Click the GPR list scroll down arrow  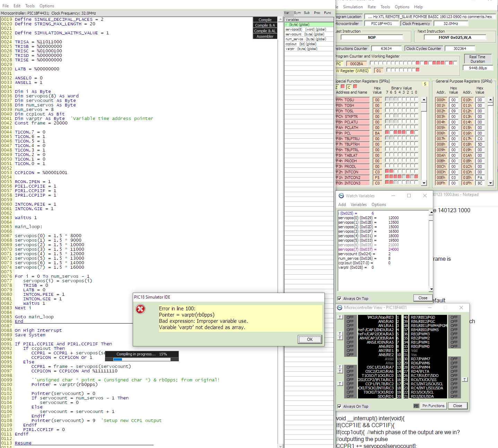point(490,183)
